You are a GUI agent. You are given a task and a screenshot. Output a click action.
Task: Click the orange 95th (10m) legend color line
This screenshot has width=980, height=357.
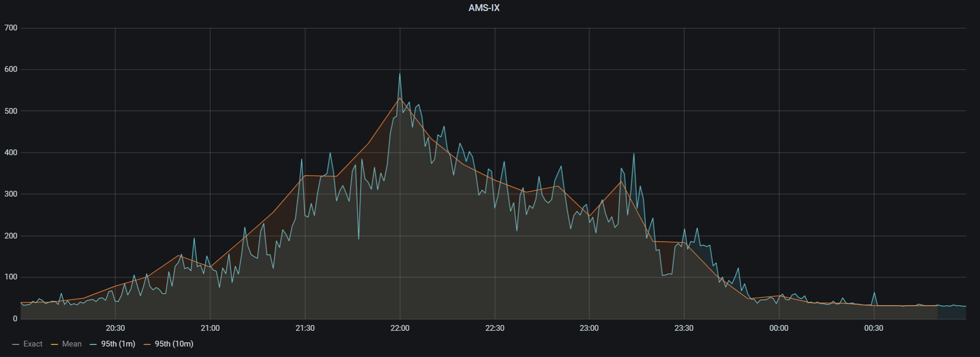tap(147, 344)
